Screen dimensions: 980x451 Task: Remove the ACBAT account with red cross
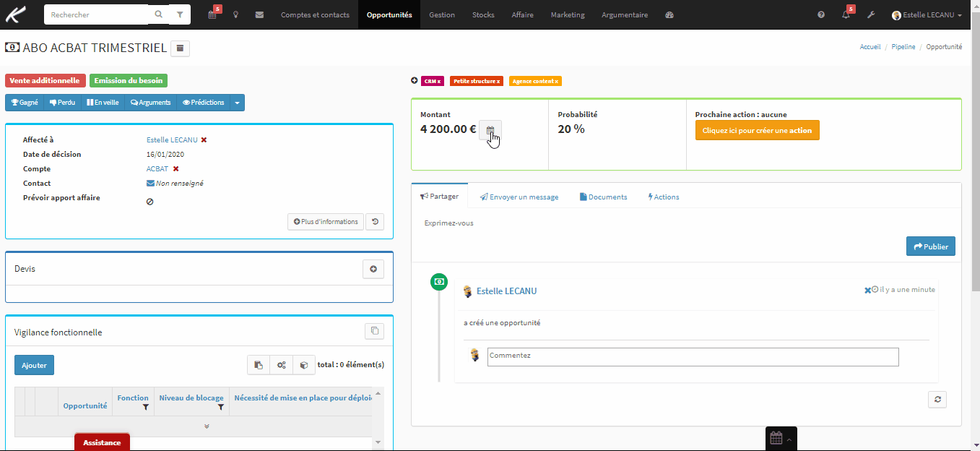(175, 168)
